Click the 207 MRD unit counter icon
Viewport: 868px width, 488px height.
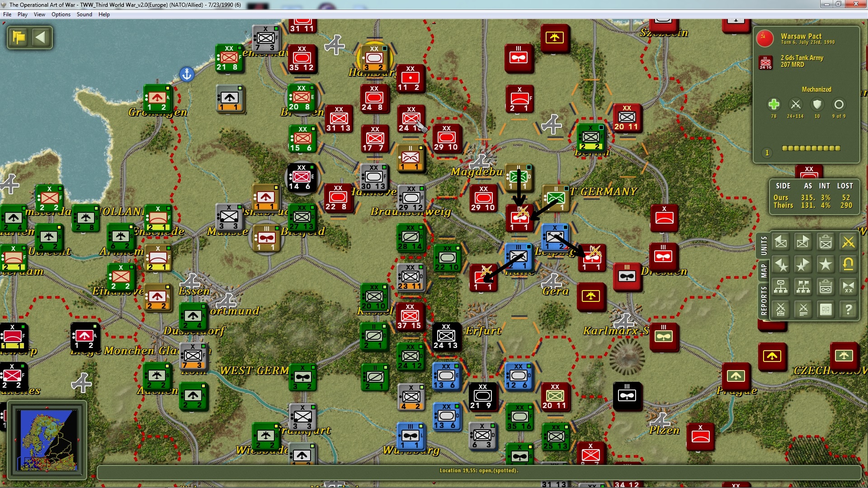[x=765, y=62]
